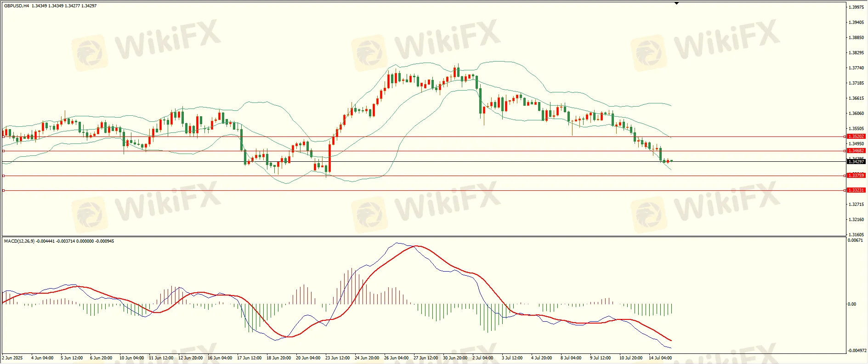Select left handle of 1.34682 horizontal line
The width and height of the screenshot is (868, 364).
coord(4,151)
